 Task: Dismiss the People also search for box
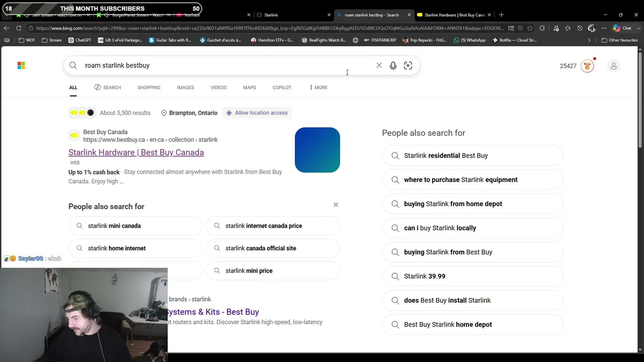click(x=336, y=205)
